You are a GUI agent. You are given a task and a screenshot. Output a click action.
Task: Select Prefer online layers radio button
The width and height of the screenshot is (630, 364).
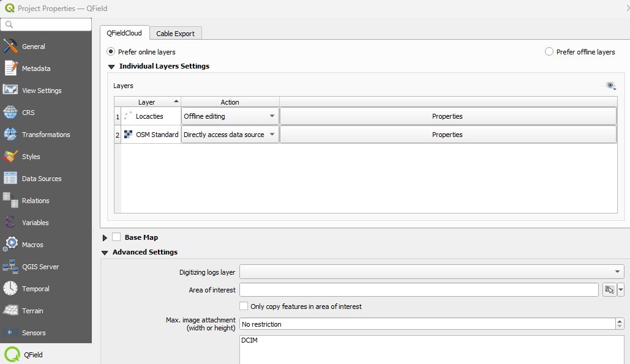[x=111, y=52]
